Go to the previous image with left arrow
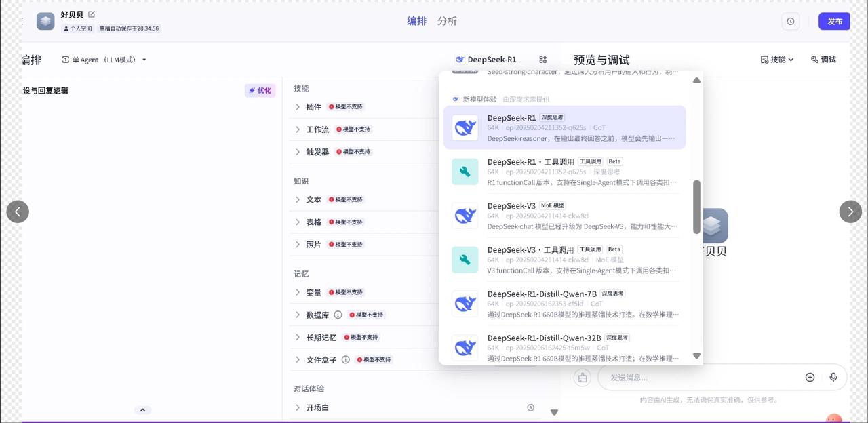Viewport: 868px width, 423px height. coord(18,211)
